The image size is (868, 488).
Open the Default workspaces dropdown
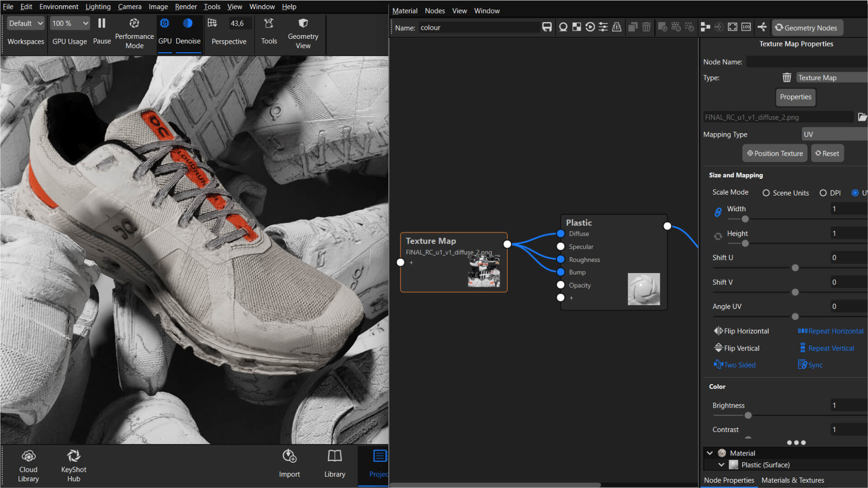26,23
